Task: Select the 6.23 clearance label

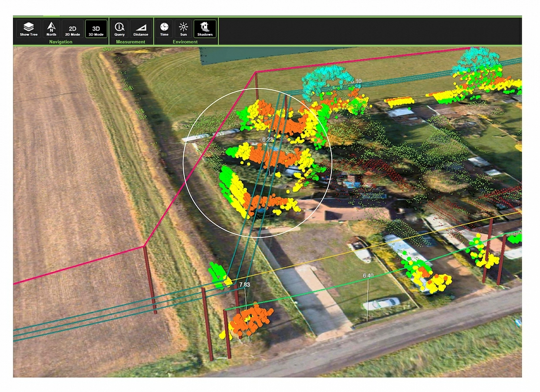Action: 268,140
